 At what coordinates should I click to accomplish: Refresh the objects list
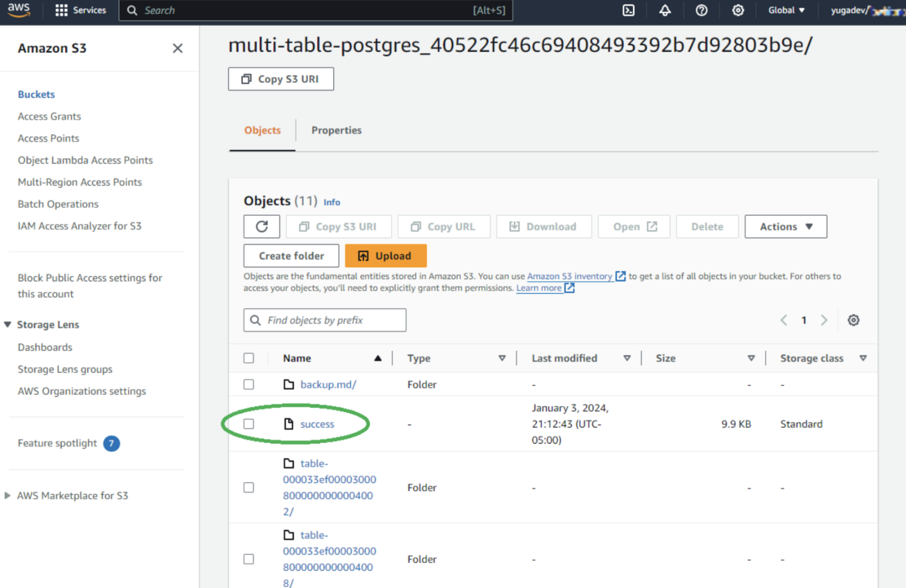pyautogui.click(x=262, y=226)
